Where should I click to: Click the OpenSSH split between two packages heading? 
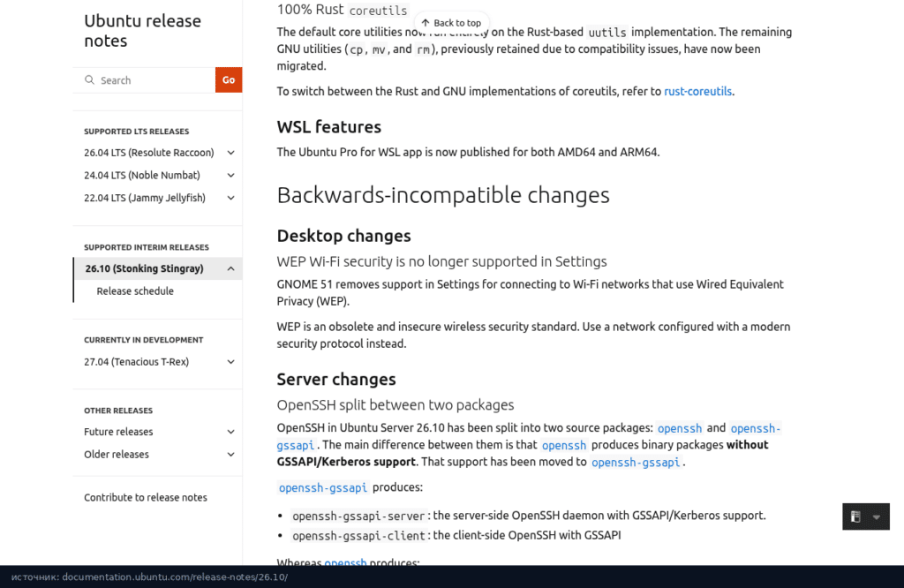395,404
